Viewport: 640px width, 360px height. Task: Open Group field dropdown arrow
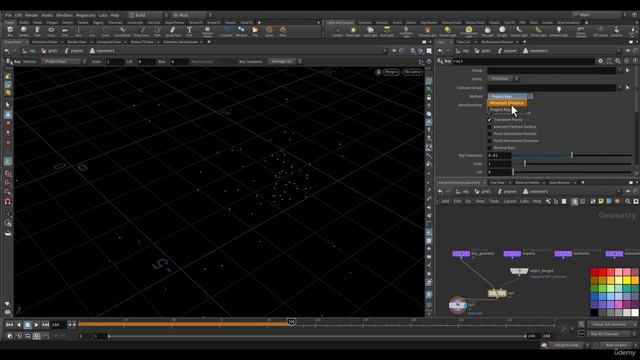click(620, 70)
